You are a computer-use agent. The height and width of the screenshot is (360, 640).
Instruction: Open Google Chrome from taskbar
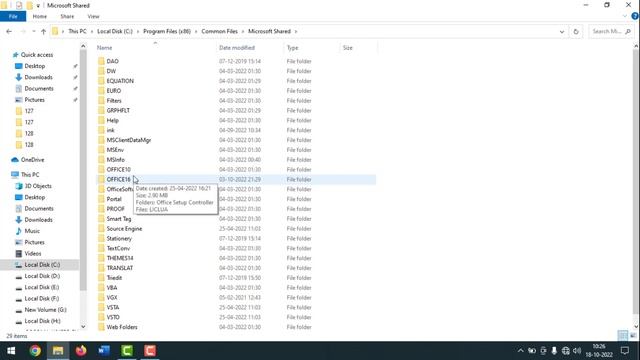(x=35, y=351)
